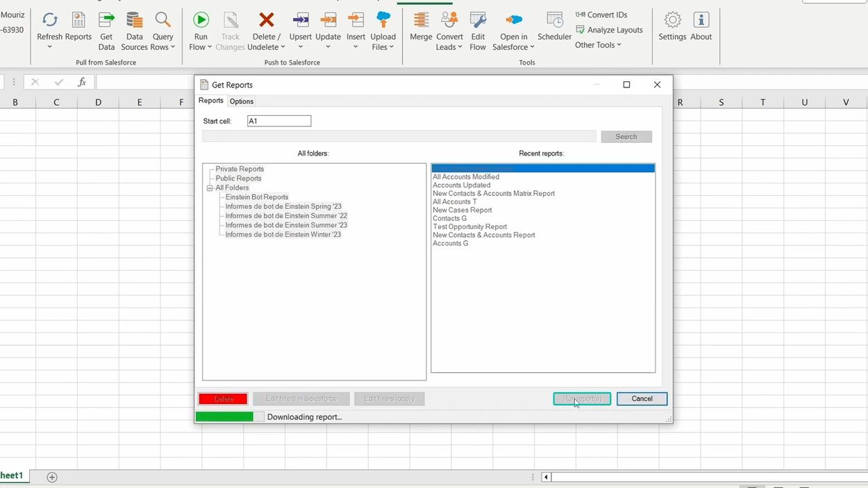Viewport: 868px width, 488px height.
Task: Select Accounts Updated report
Action: click(x=462, y=185)
